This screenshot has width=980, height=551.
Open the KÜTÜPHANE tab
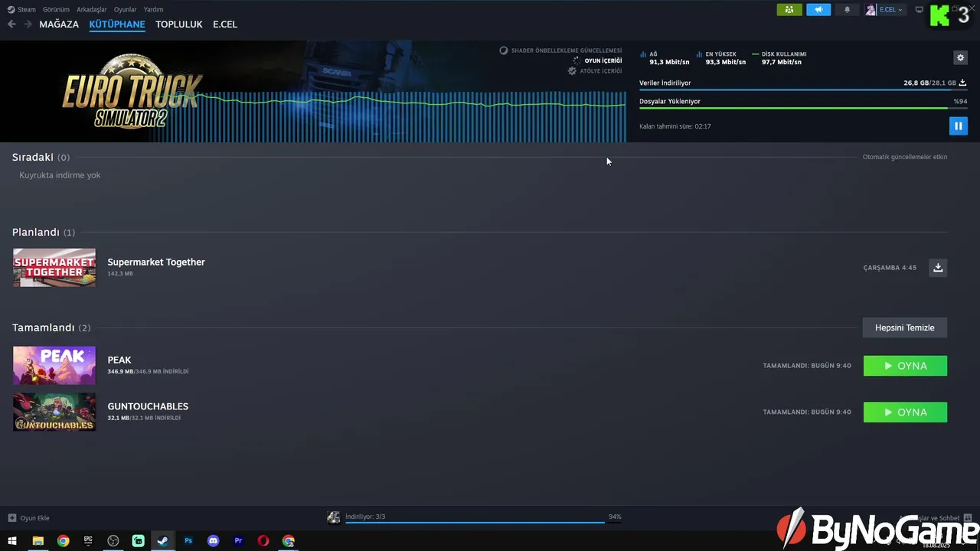click(x=117, y=24)
